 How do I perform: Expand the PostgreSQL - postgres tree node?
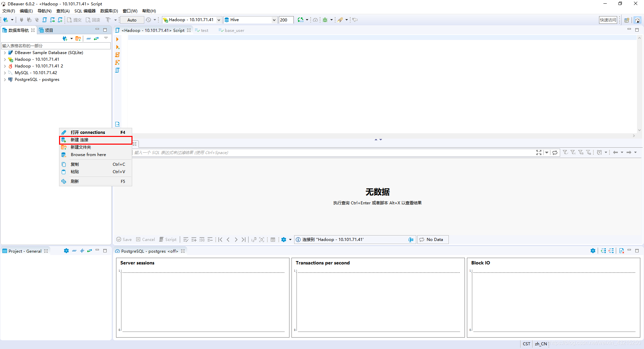[5, 80]
